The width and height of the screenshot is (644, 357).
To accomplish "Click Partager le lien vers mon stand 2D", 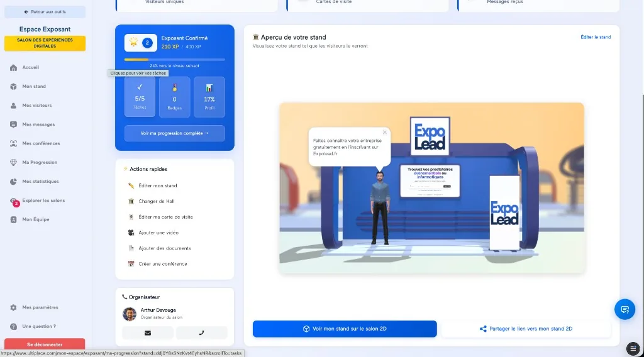I will pos(526,329).
